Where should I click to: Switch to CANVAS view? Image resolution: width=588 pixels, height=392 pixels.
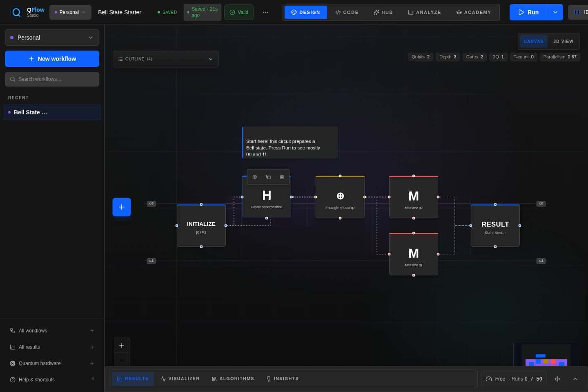(x=534, y=41)
